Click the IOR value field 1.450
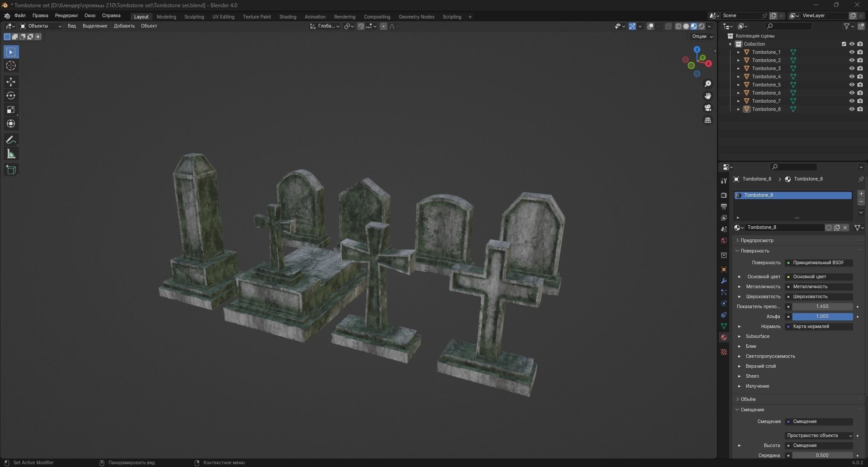868x467 pixels. coord(822,306)
